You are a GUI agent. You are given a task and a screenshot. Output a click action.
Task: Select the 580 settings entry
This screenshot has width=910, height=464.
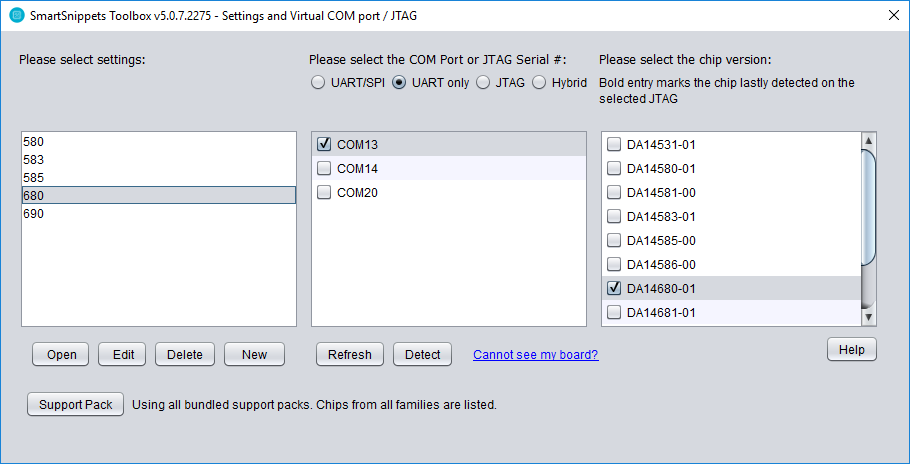coord(158,142)
